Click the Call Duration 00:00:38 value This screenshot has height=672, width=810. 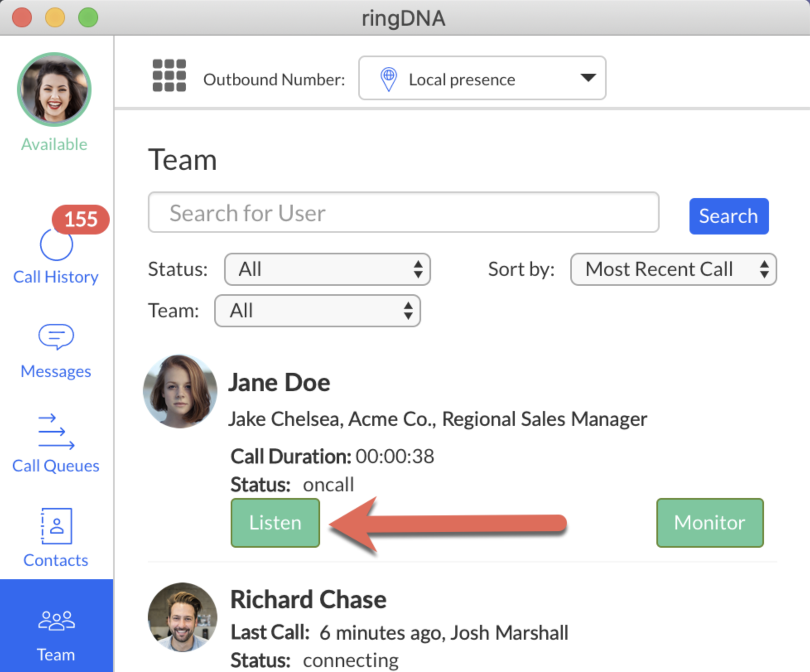[x=395, y=457]
